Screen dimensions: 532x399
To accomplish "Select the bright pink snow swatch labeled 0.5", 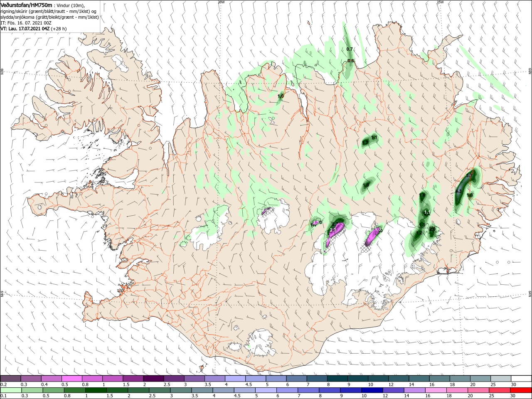I will pos(72,379).
